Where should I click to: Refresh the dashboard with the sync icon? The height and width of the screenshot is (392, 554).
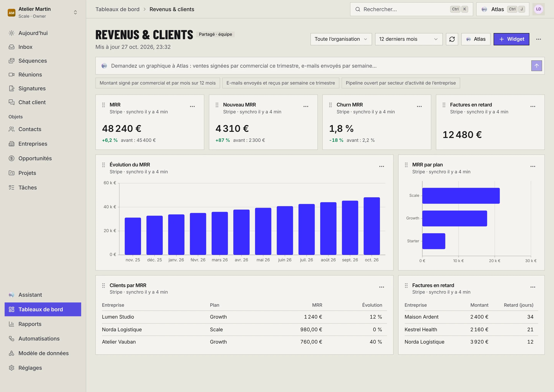(x=452, y=39)
